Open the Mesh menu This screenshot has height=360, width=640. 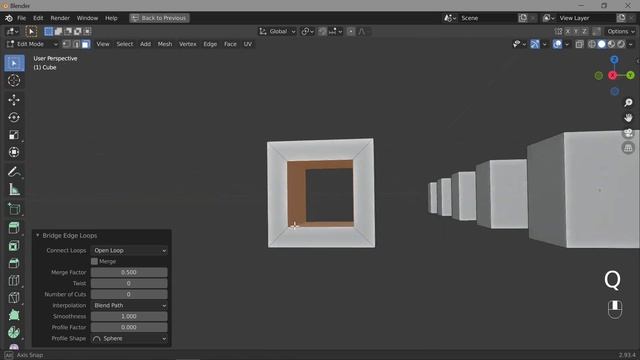click(x=165, y=44)
